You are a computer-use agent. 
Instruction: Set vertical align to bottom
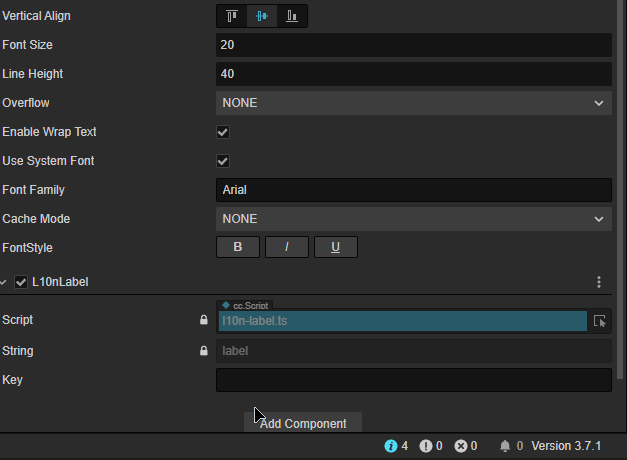click(292, 16)
